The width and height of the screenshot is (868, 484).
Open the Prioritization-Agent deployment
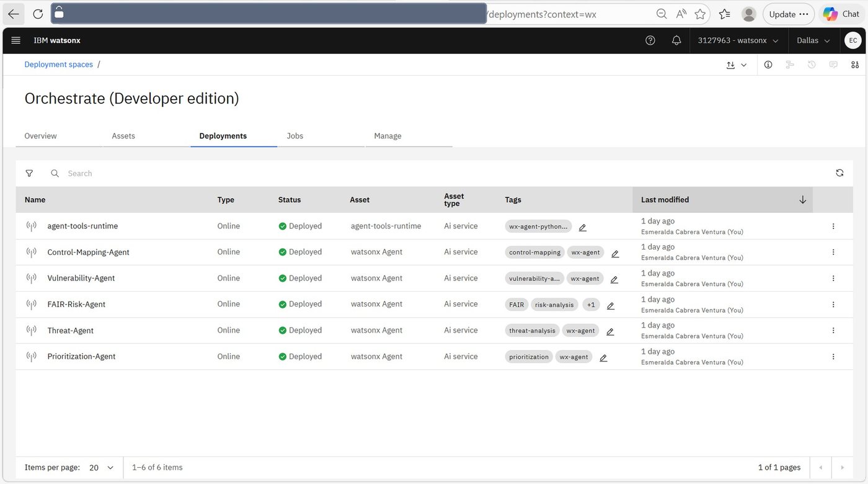point(81,356)
